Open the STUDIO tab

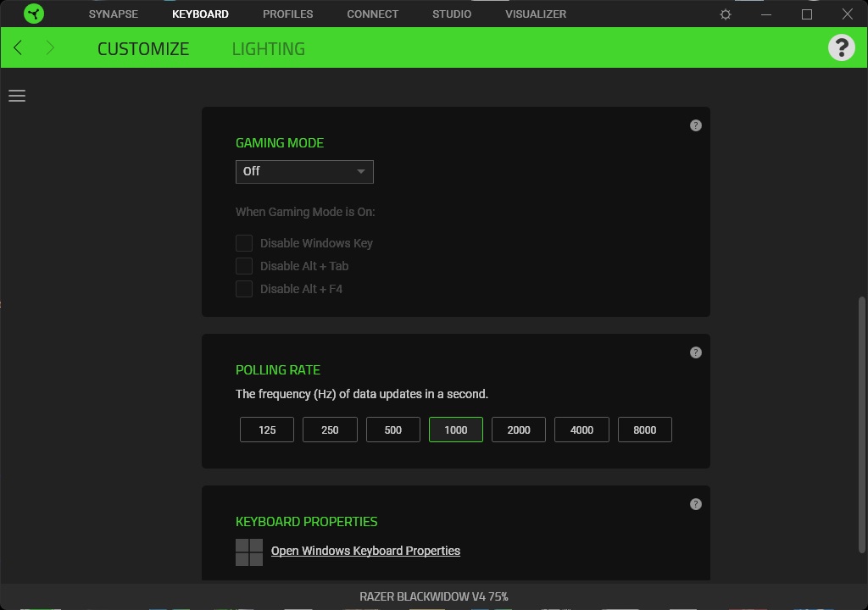[x=452, y=14]
